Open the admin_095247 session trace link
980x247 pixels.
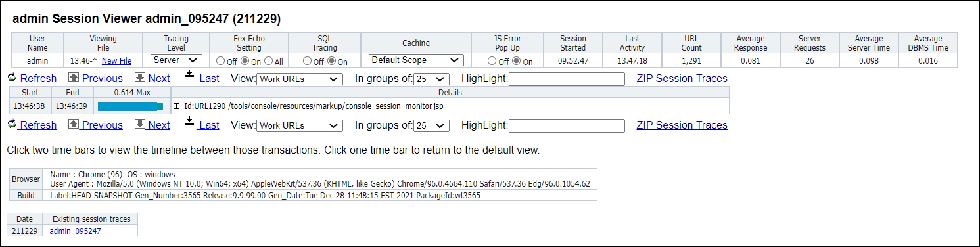click(76, 231)
